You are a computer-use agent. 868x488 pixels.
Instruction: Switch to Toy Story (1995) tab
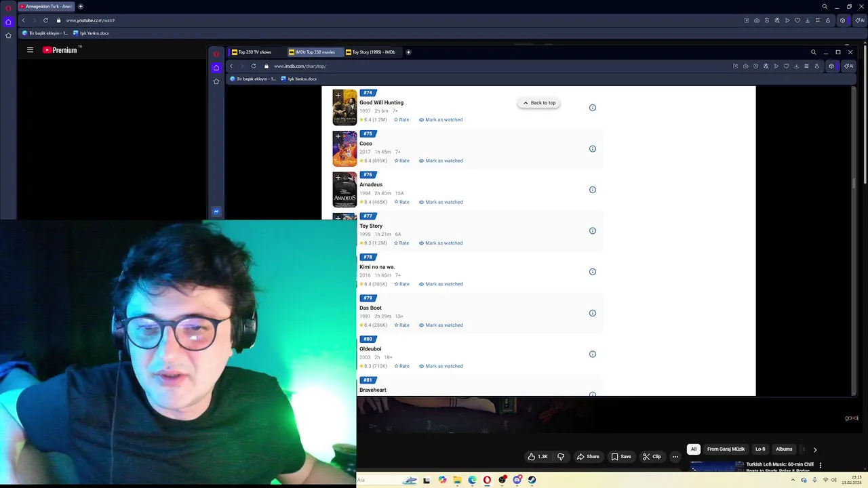coord(372,52)
